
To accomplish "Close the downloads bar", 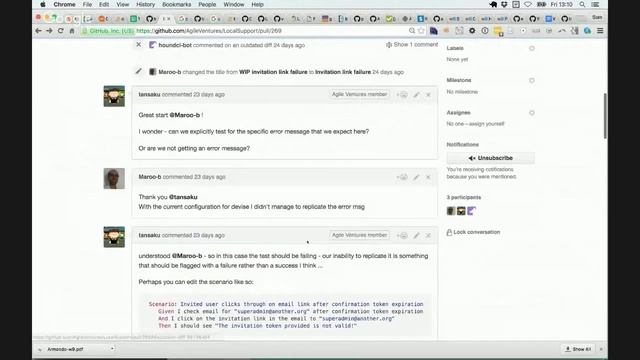I will 601,349.
